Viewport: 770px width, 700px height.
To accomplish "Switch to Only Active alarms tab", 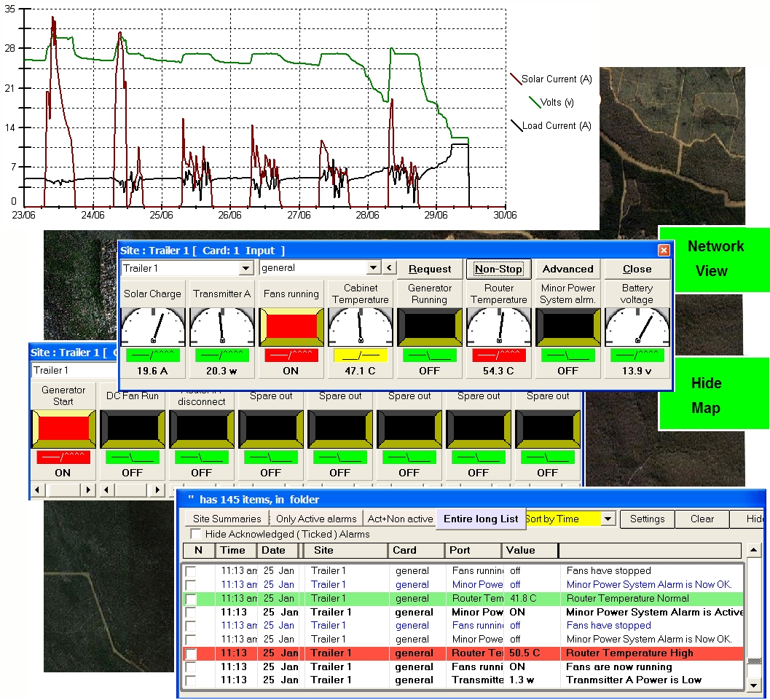I will coord(317,519).
